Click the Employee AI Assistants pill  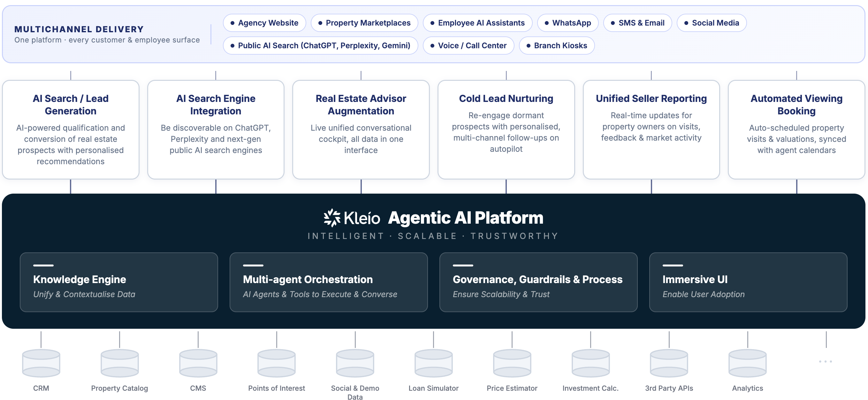(x=477, y=23)
